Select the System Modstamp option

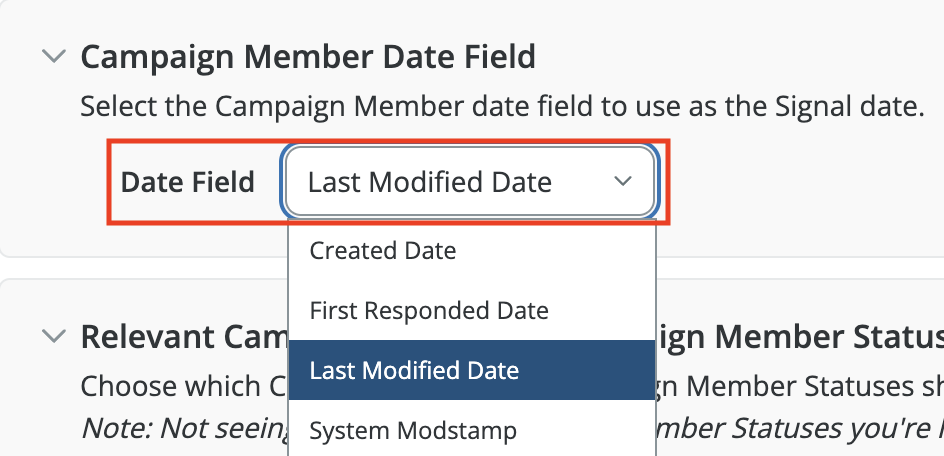click(x=413, y=430)
